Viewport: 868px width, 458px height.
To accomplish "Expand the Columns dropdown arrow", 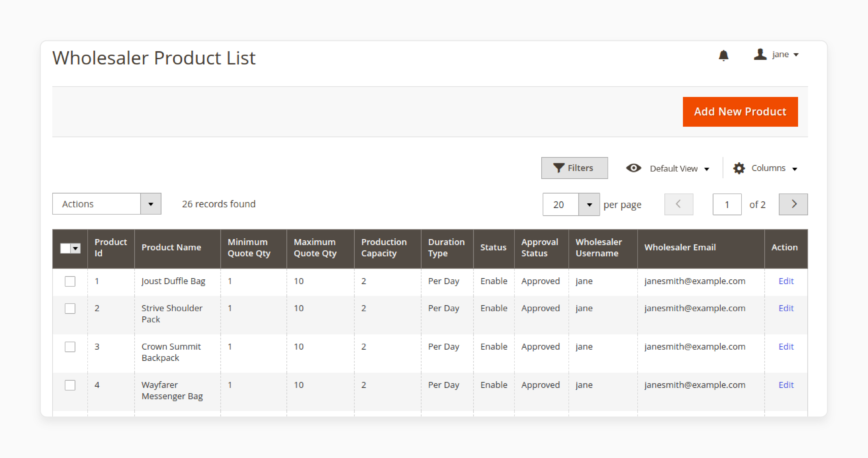I will click(795, 169).
